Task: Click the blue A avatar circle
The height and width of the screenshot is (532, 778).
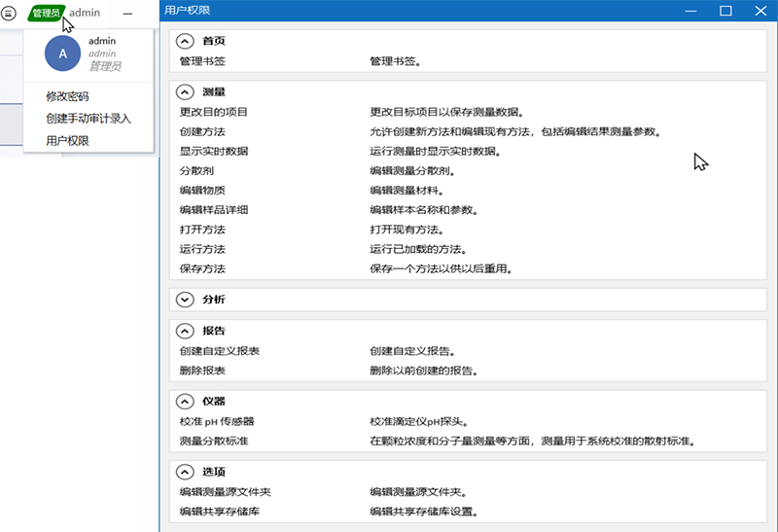Action: (62, 53)
